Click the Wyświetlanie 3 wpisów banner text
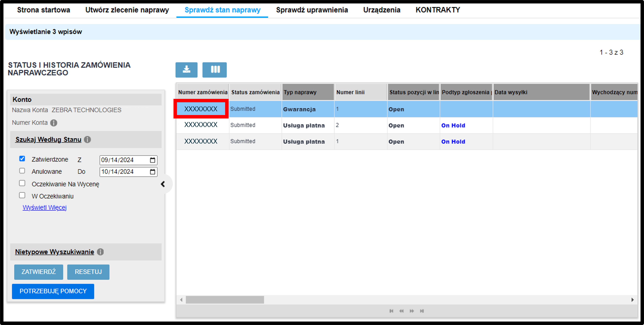 pos(46,32)
